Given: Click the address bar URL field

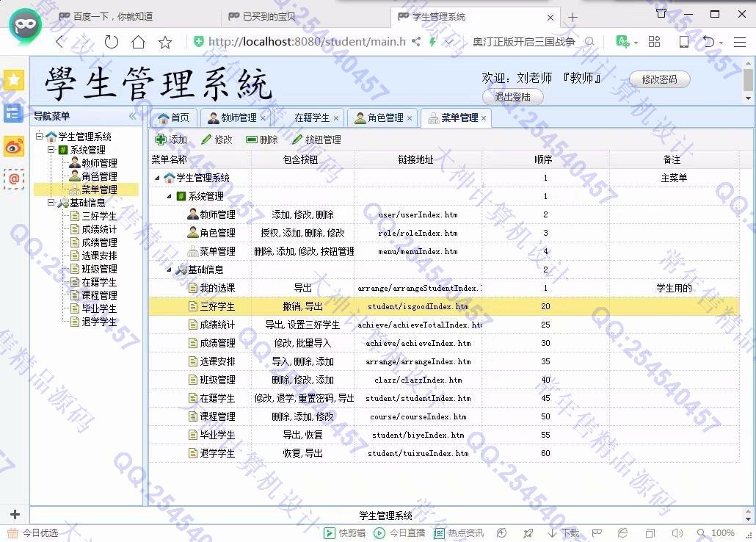Looking at the screenshot, I should (307, 42).
